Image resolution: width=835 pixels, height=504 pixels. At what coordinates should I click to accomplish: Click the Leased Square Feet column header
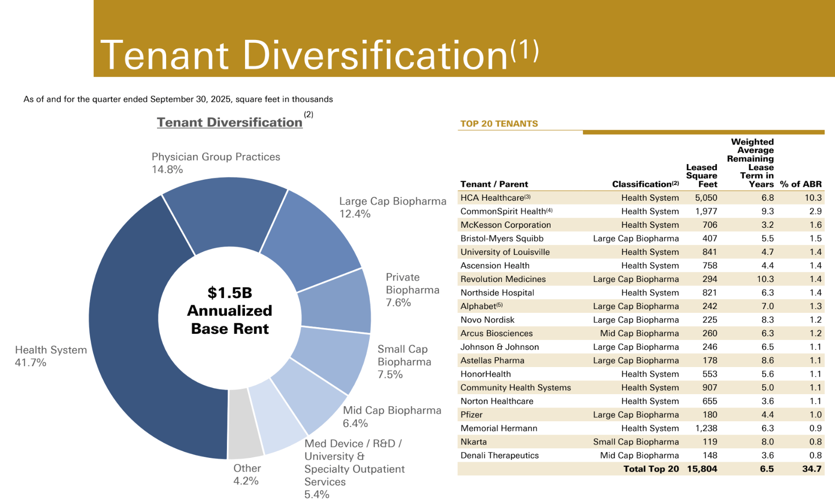pos(703,175)
